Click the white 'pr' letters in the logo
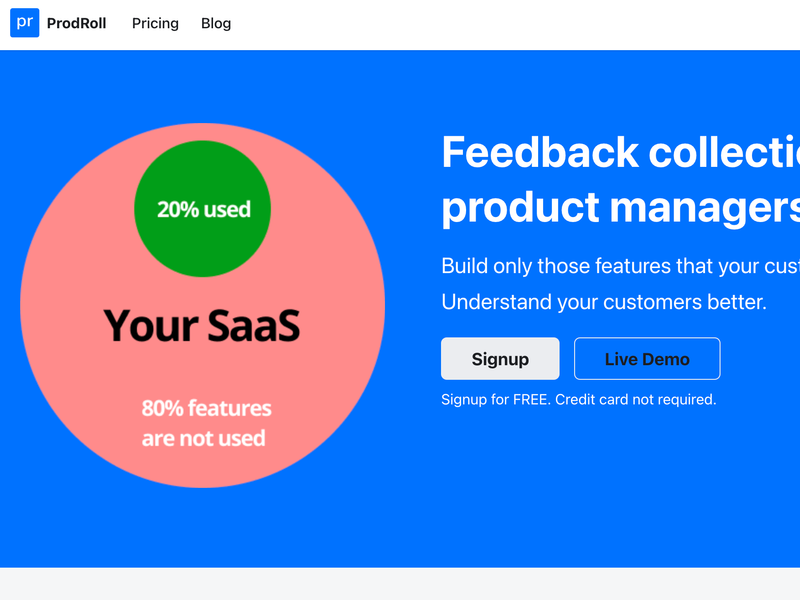This screenshot has height=600, width=800. click(25, 22)
